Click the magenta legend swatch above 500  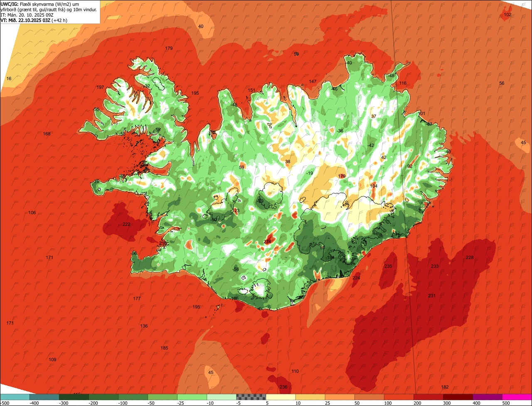(517, 397)
